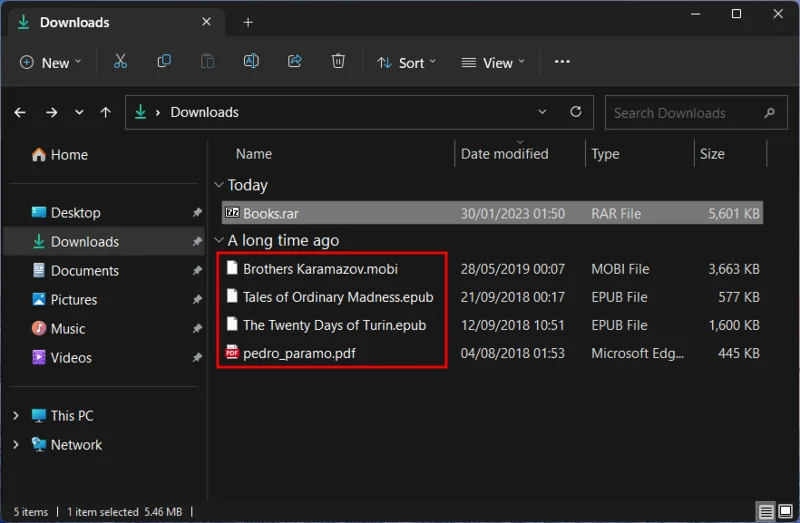Click the Copy icon in toolbar
This screenshot has width=800, height=523.
[164, 62]
